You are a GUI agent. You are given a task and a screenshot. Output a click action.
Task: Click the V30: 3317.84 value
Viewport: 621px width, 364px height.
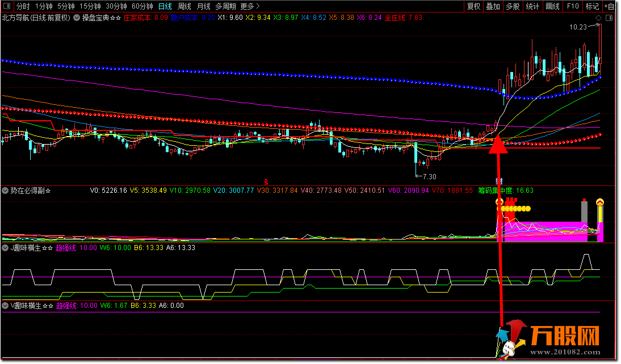coord(277,191)
